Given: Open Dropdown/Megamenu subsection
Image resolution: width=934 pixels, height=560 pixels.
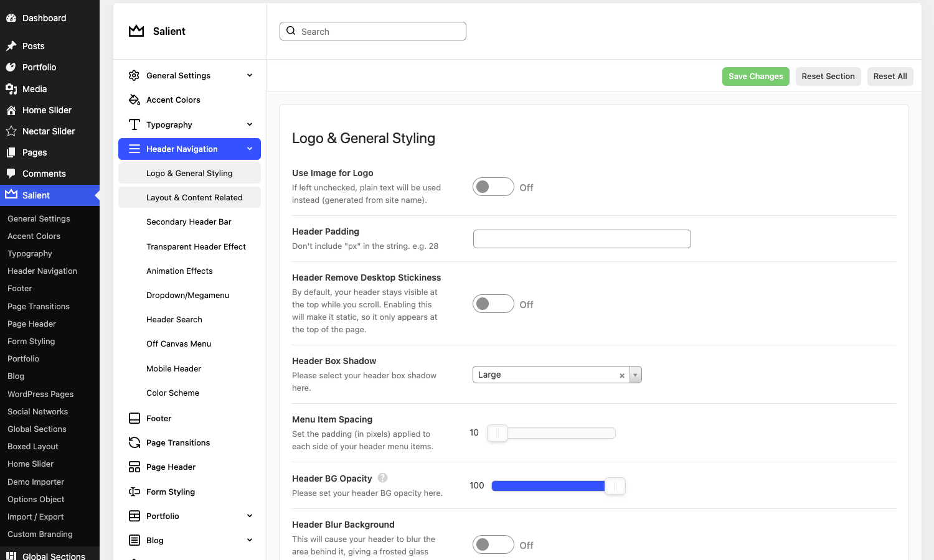Looking at the screenshot, I should tap(189, 295).
